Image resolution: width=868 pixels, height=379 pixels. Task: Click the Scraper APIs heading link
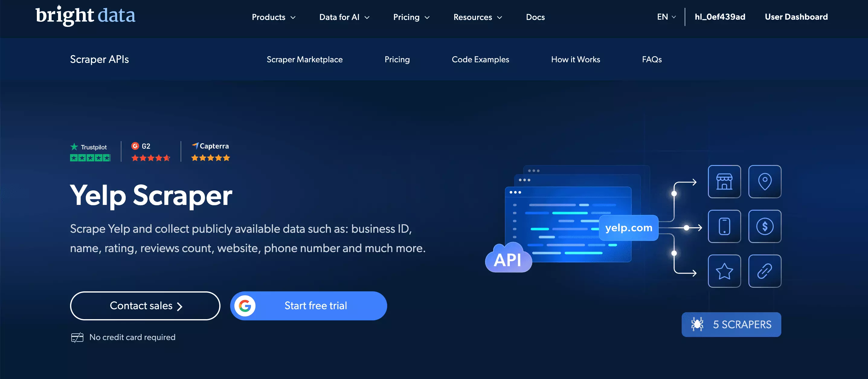pyautogui.click(x=99, y=59)
